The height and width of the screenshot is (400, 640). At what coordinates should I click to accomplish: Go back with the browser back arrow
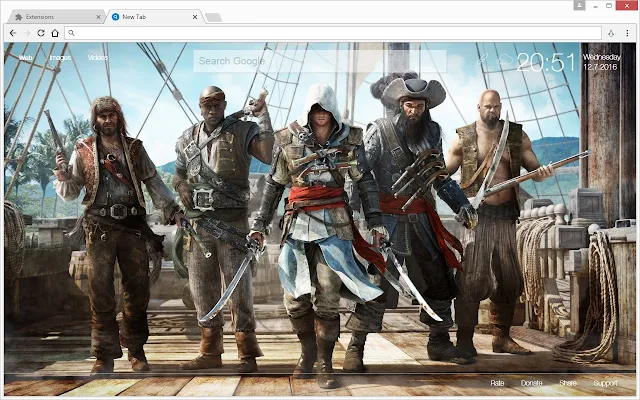coord(13,33)
